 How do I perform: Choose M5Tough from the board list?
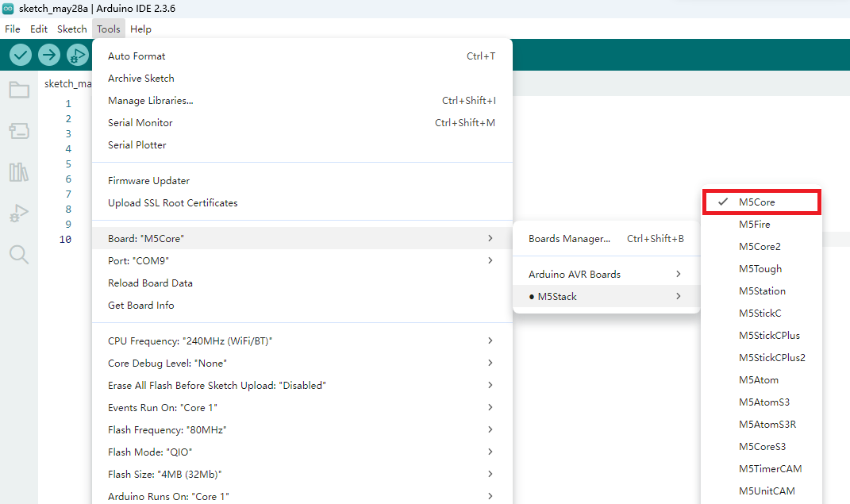[x=762, y=269]
